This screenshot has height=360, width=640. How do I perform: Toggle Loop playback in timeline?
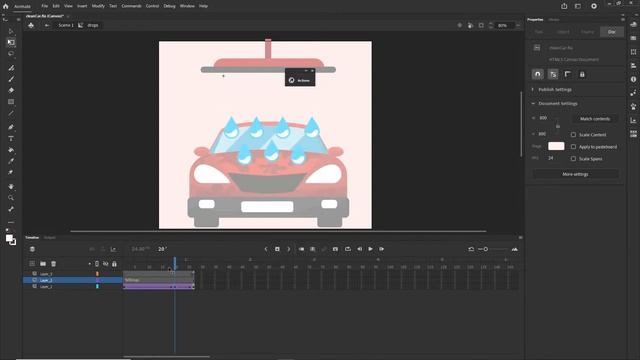(348, 249)
